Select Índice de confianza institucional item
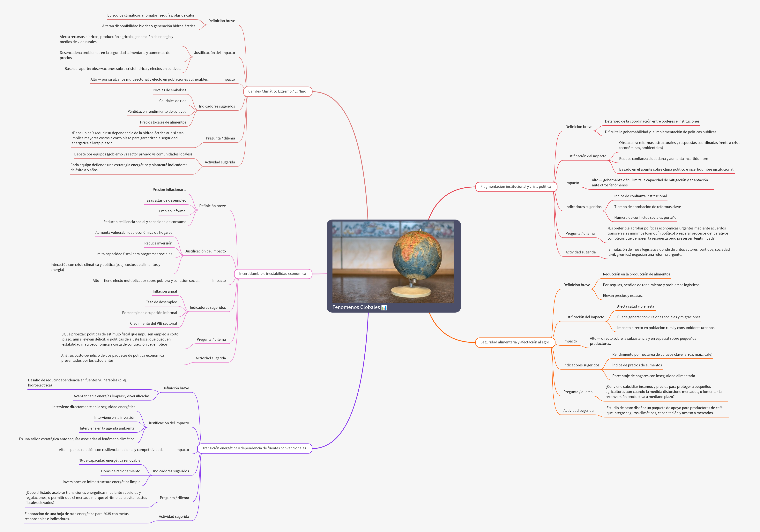 pyautogui.click(x=640, y=196)
